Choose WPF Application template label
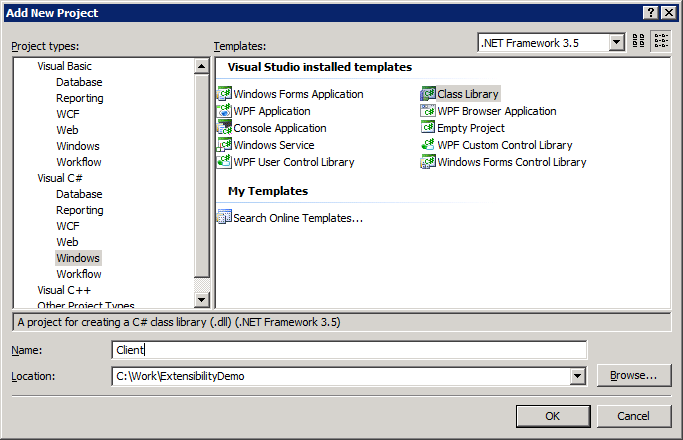Screen dimensions: 683x440 (272, 111)
